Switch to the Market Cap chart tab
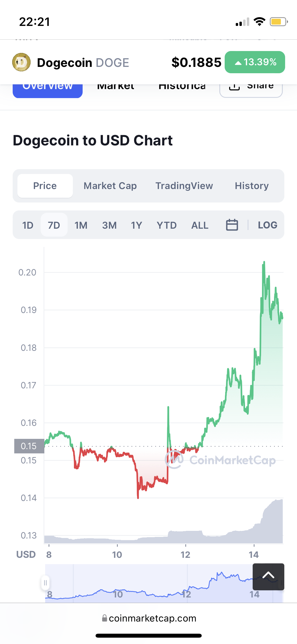Screen dimensions: 297x644 tap(110, 186)
